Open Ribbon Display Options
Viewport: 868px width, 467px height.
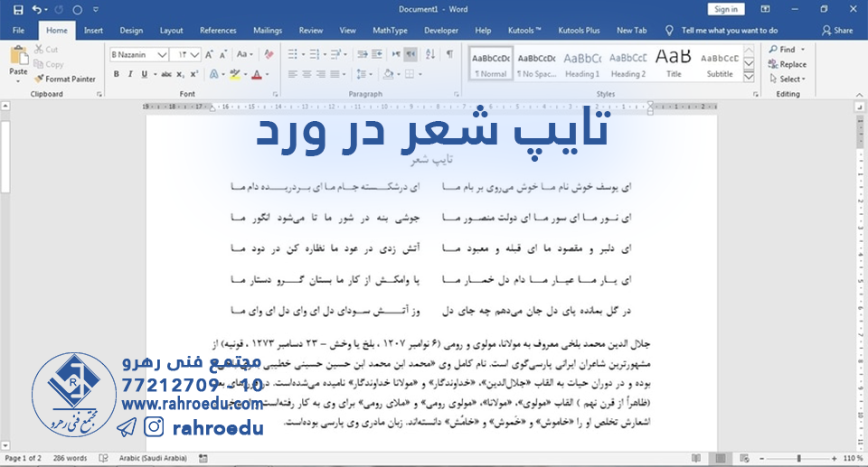(766, 9)
